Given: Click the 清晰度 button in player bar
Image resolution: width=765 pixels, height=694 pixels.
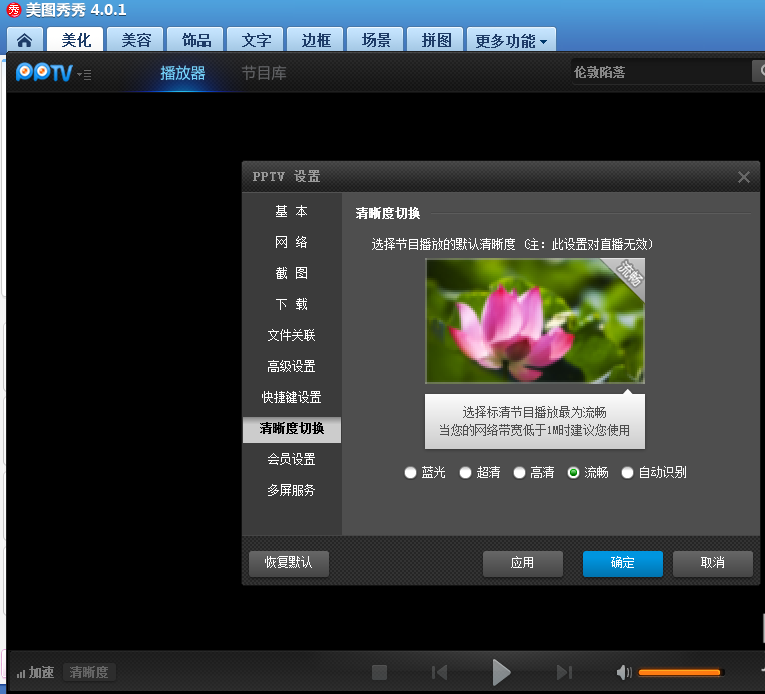Looking at the screenshot, I should coord(89,673).
